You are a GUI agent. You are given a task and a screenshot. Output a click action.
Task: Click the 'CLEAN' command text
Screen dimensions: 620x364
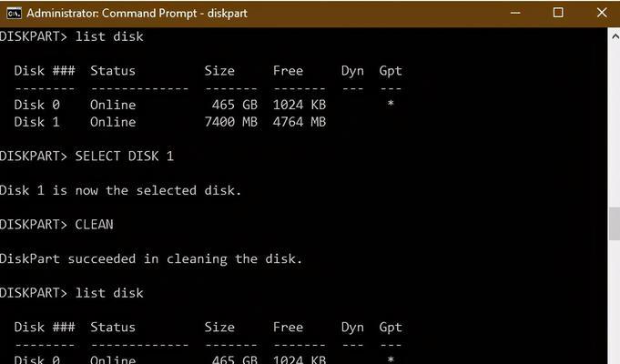[94, 225]
